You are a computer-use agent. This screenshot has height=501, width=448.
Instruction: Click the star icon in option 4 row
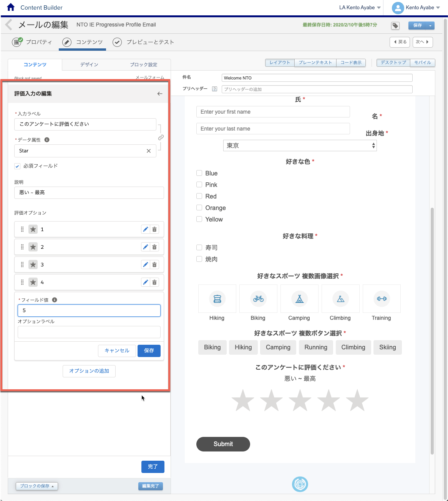point(33,282)
